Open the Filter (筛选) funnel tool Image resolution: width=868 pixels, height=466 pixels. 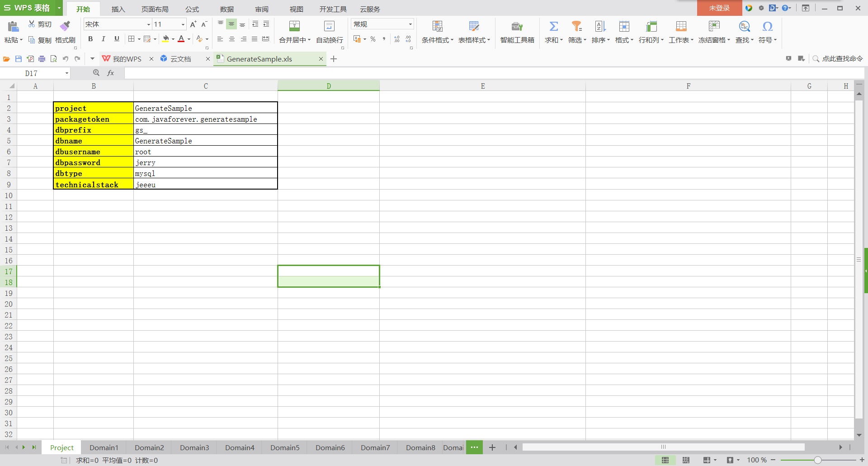tap(576, 26)
